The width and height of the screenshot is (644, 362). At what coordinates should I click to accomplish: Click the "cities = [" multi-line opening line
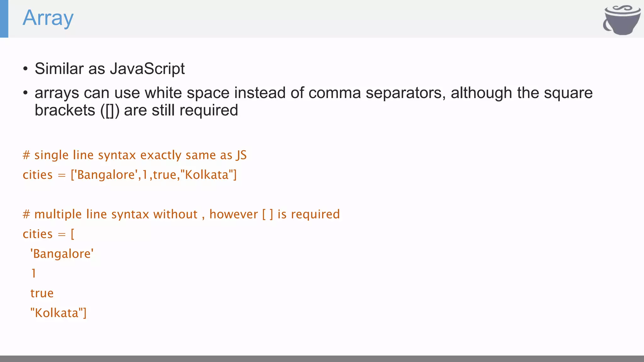click(48, 234)
